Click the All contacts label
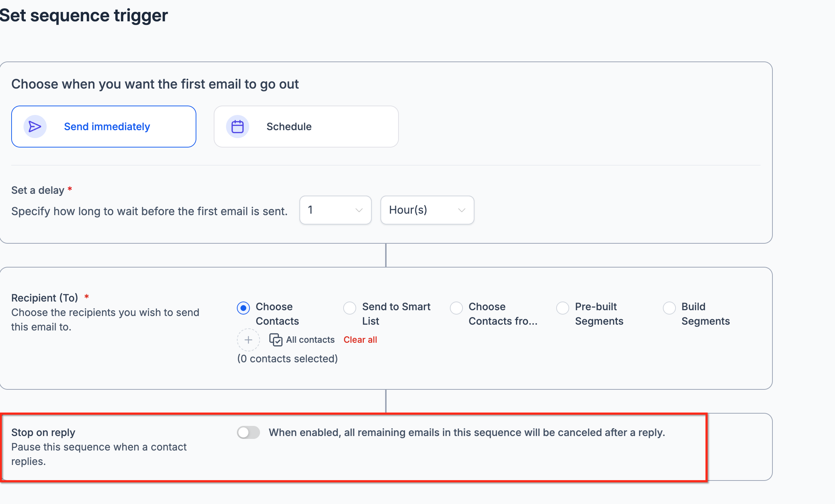The image size is (835, 504). point(310,340)
